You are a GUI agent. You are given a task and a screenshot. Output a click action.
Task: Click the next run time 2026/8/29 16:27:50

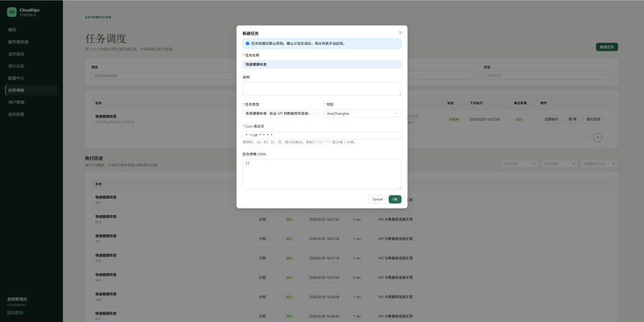coord(485,119)
